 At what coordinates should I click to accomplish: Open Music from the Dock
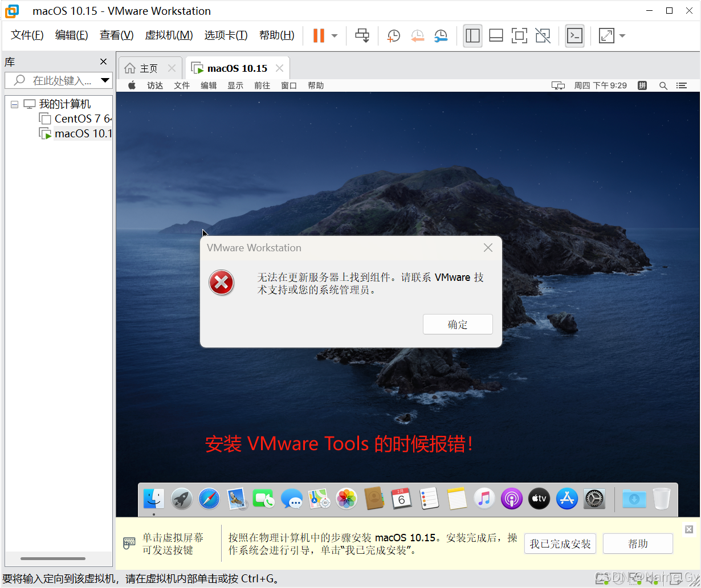click(484, 499)
